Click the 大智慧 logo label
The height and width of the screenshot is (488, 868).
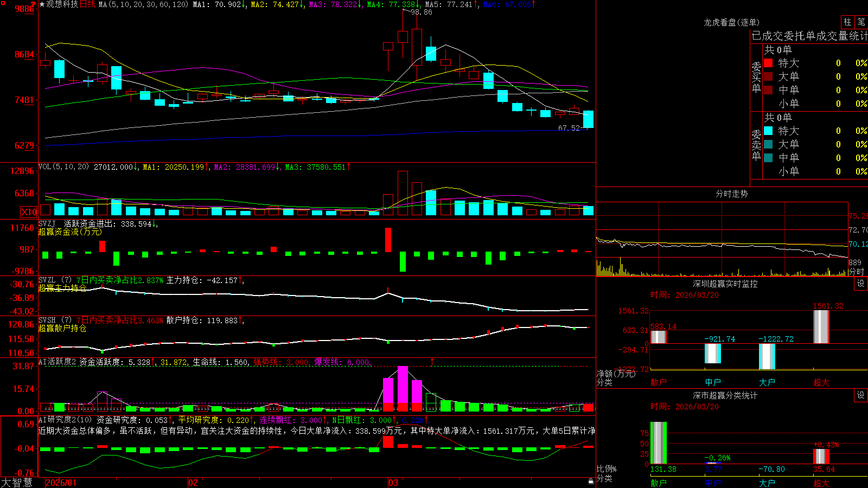[17, 482]
